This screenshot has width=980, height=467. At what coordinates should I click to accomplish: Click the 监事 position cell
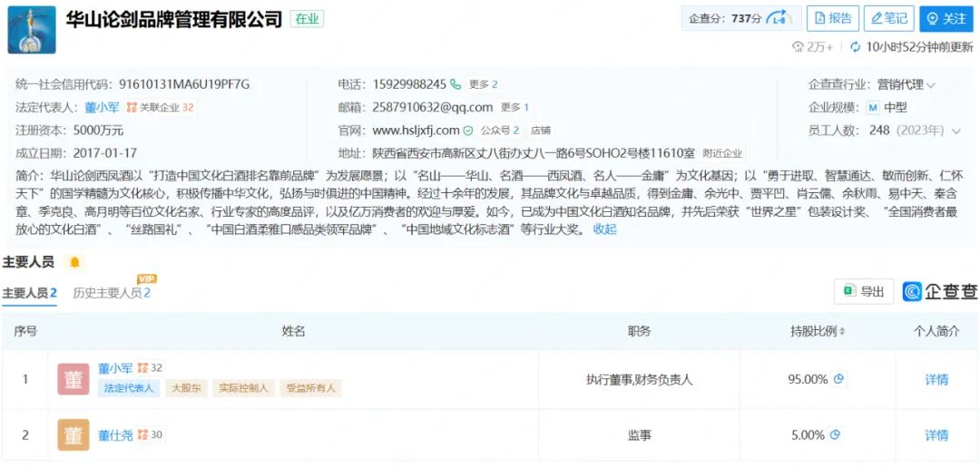pyautogui.click(x=639, y=435)
